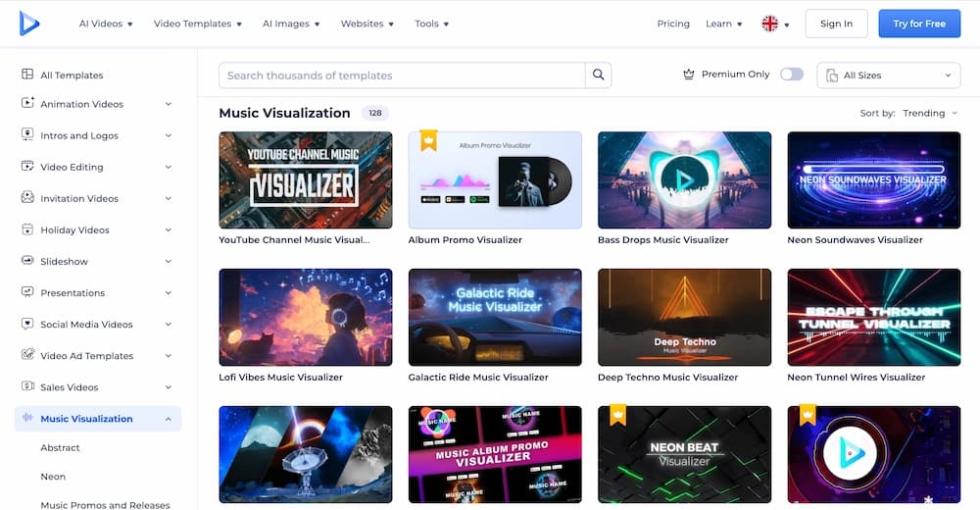
Task: Click the Music Visualization waveform icon
Action: coord(27,418)
